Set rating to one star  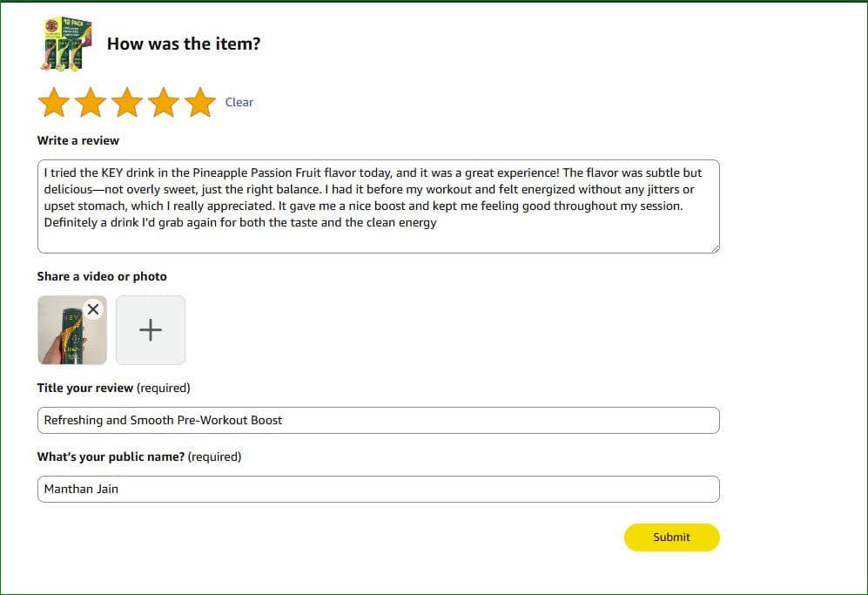click(x=54, y=103)
